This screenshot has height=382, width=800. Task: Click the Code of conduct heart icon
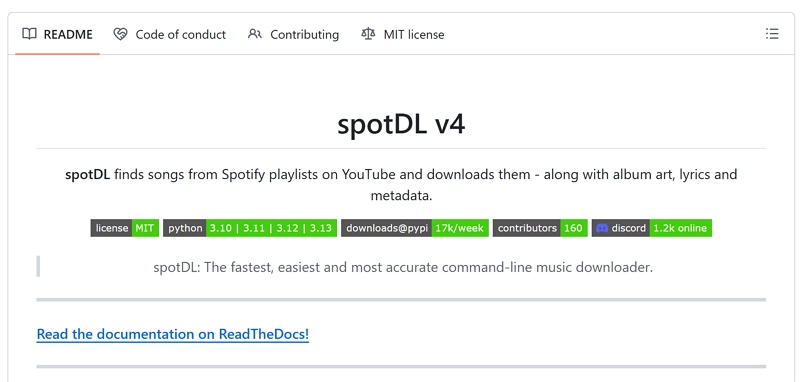[120, 34]
